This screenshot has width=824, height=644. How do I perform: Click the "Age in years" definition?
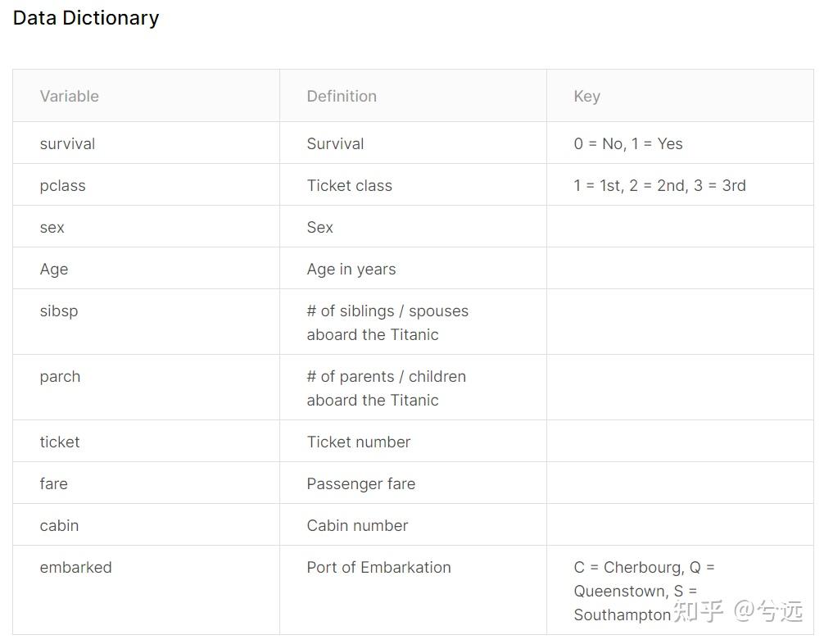351,269
